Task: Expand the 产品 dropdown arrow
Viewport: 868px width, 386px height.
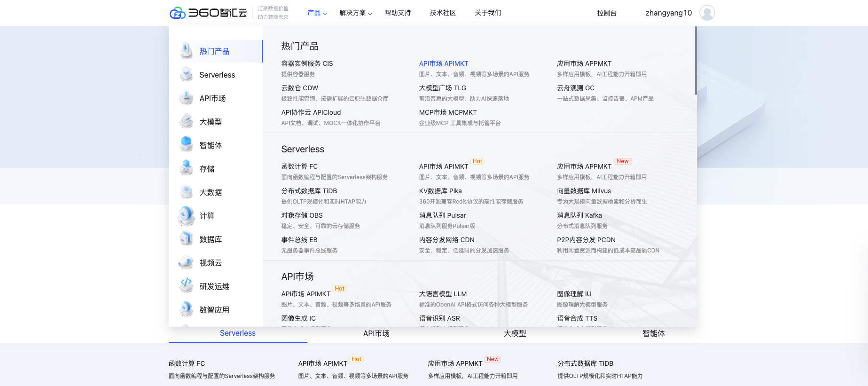Action: 325,14
